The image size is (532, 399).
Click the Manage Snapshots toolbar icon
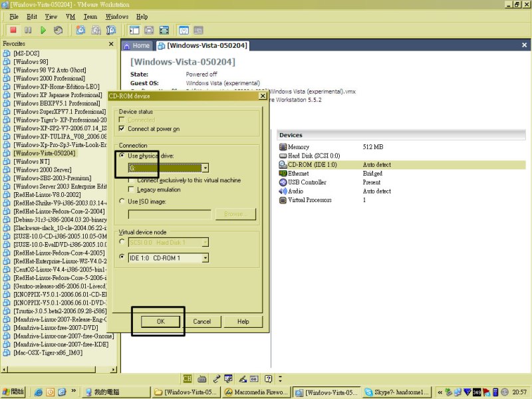[111, 30]
